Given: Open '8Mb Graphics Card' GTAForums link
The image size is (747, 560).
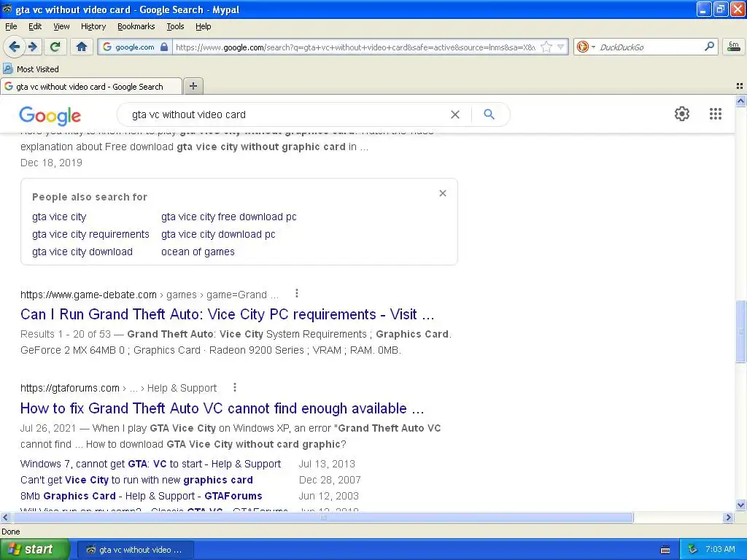Looking at the screenshot, I should pyautogui.click(x=142, y=496).
